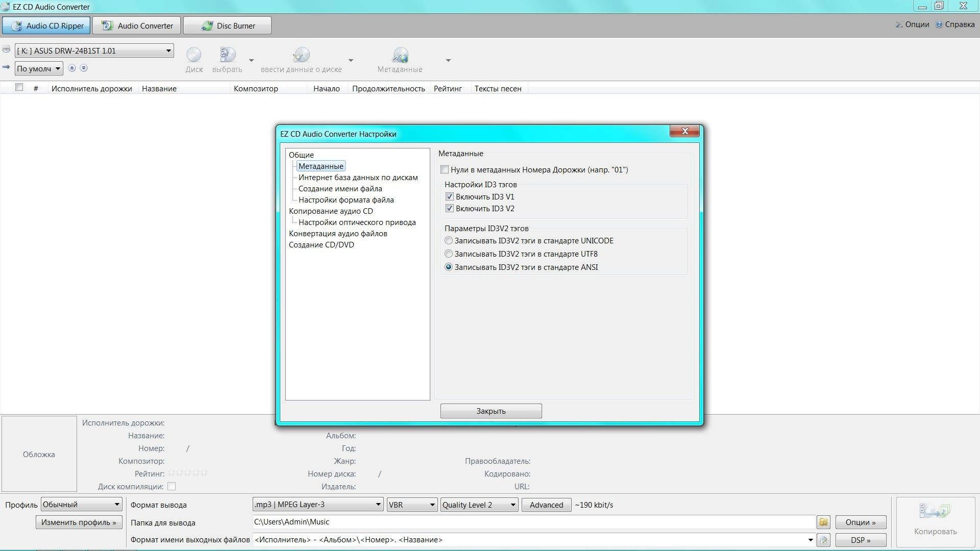Select 'Интернет база данных по дискам'
Screen dimensions: 980x551
click(x=358, y=177)
